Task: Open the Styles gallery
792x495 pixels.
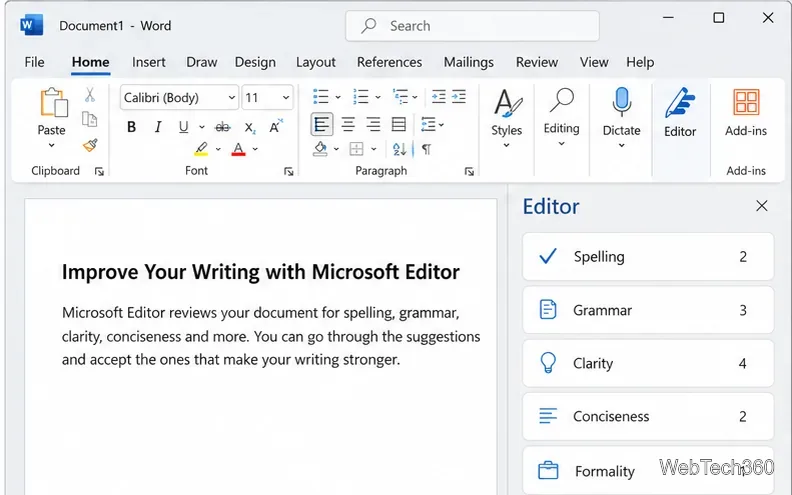Action: [507, 119]
